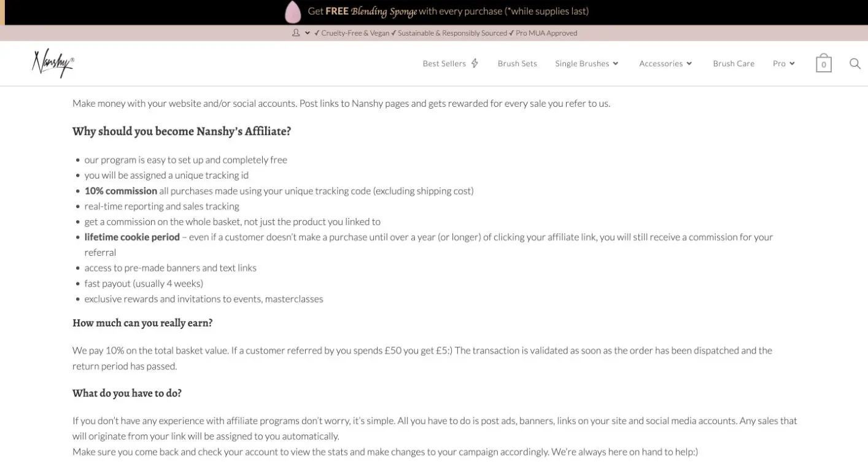Click the pink blending sponge image
The height and width of the screenshot is (470, 868).
293,12
